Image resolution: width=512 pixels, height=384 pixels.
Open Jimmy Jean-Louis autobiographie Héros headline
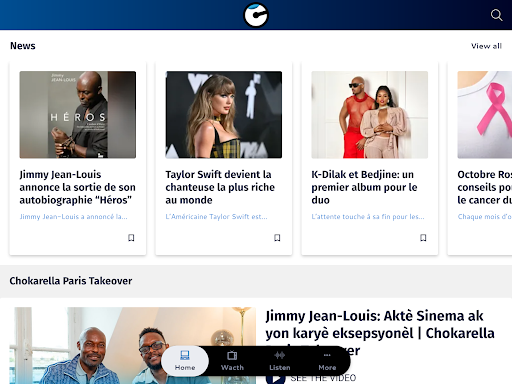pos(77,187)
